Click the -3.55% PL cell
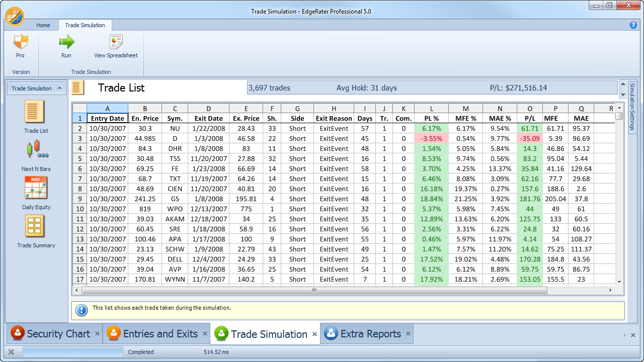The width and height of the screenshot is (644, 362). click(432, 138)
